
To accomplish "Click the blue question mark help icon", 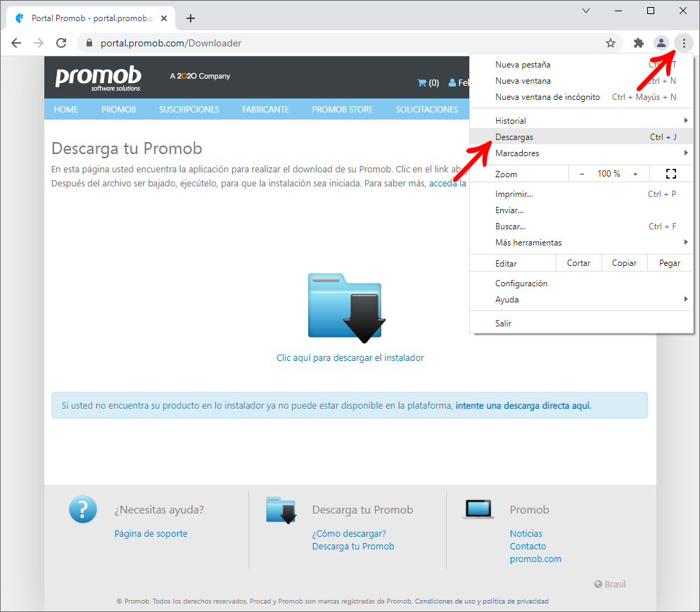I will 83,509.
